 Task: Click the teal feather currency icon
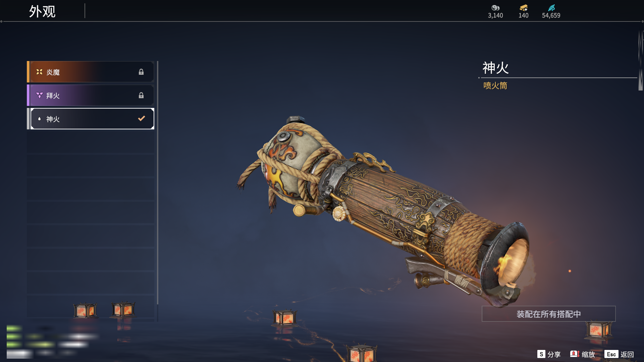point(551,8)
